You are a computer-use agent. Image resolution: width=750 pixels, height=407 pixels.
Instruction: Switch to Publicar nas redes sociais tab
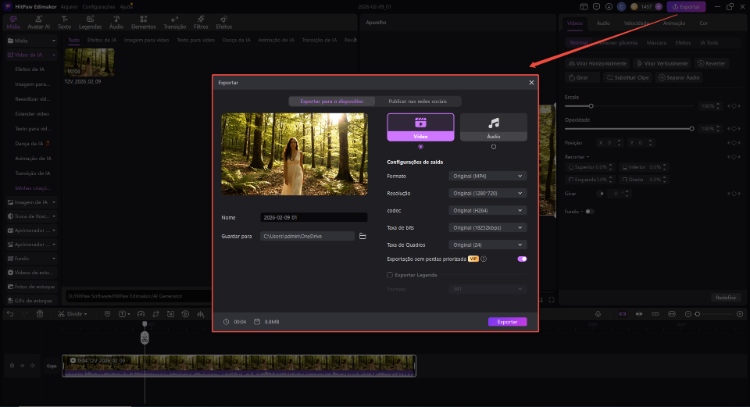click(420, 101)
